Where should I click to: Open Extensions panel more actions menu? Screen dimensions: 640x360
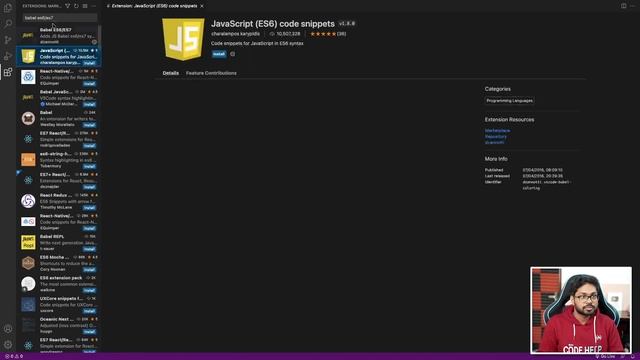[x=94, y=6]
